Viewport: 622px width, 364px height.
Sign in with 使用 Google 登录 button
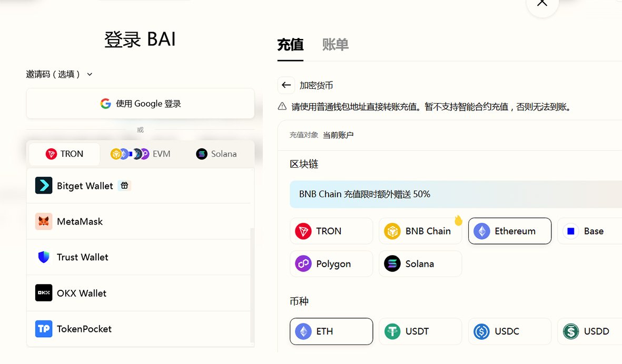[141, 104]
